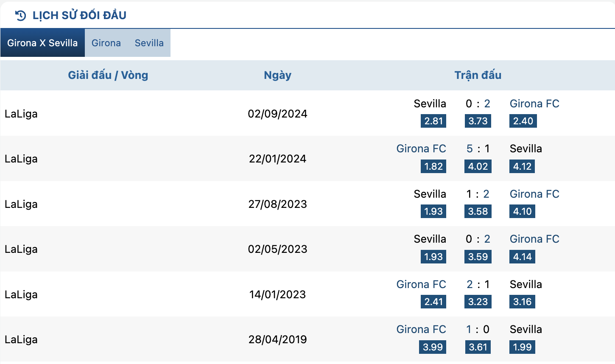The width and height of the screenshot is (615, 364).
Task: Click the Giải đấu / Vòng column header
Action: tap(108, 75)
